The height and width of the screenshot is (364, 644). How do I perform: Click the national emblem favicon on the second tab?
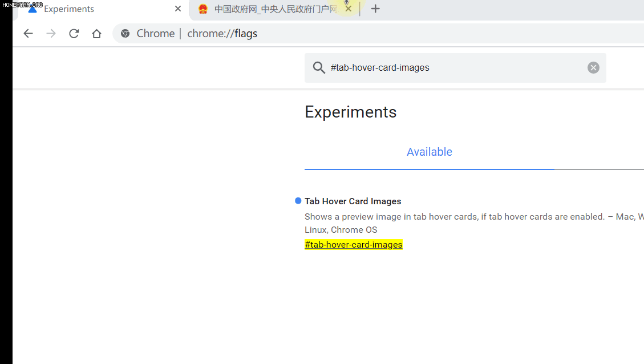(203, 9)
